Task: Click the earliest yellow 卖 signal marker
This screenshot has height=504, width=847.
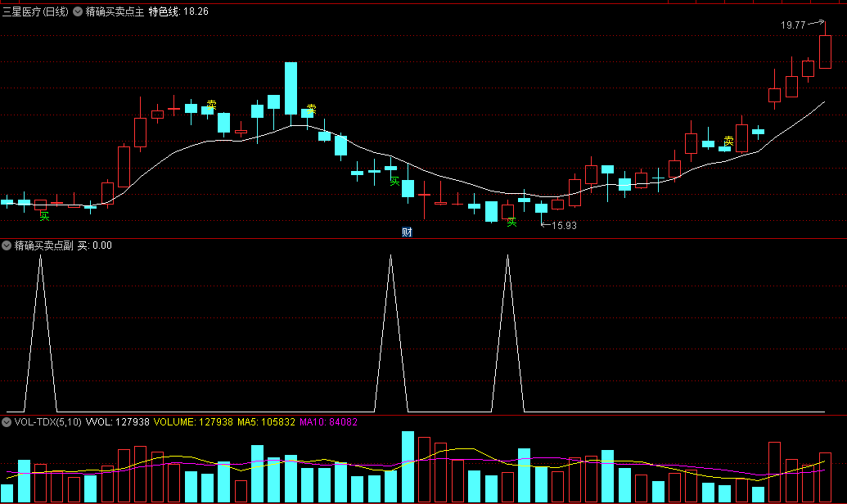Action: point(211,105)
